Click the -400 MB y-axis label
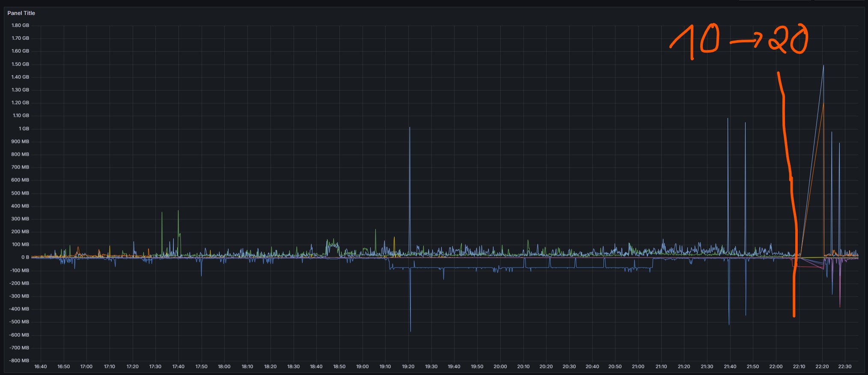 [x=19, y=309]
